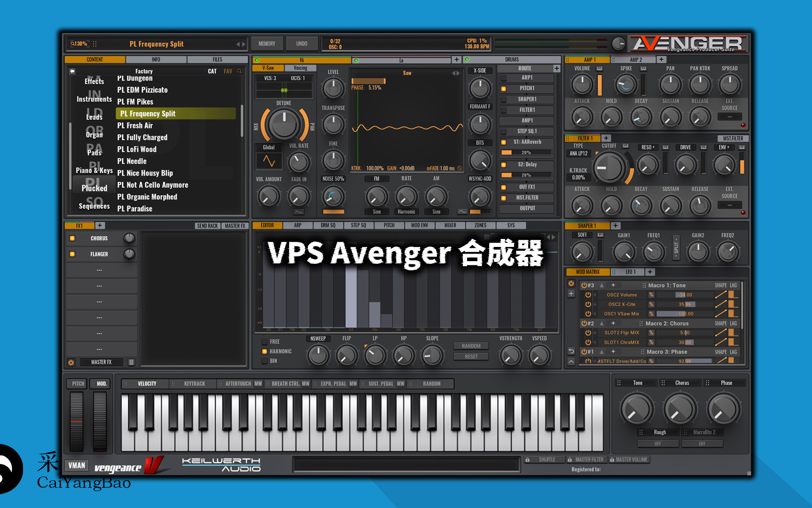Open the FORMANT F dropdown
812x508 pixels.
pos(480,107)
